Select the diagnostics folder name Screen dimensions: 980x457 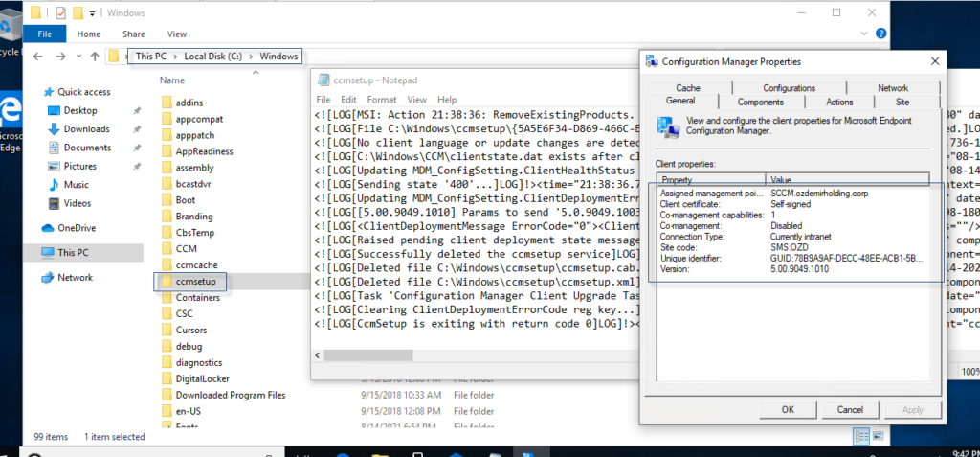[x=199, y=362]
